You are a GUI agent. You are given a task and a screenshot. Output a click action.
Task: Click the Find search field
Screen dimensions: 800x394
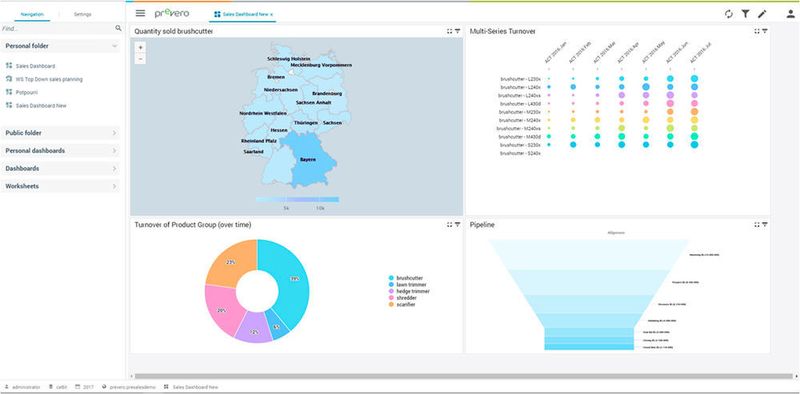tap(58, 29)
